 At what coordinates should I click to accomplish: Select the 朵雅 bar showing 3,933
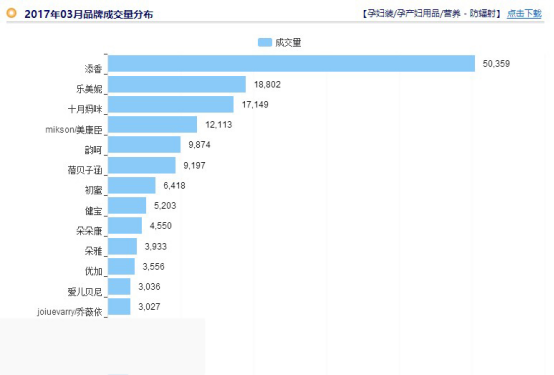click(x=123, y=246)
